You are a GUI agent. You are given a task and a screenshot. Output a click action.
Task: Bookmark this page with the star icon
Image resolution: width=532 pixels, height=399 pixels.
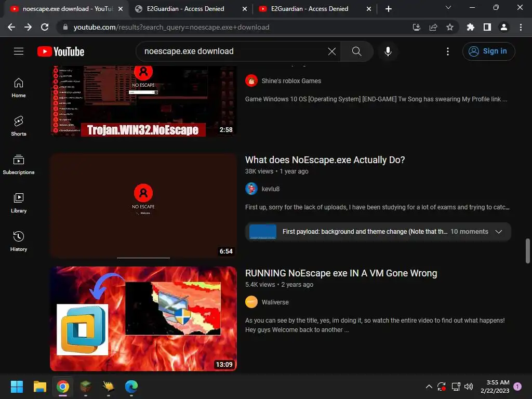(x=449, y=27)
